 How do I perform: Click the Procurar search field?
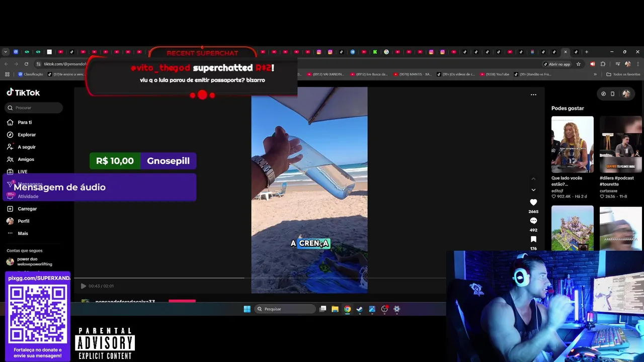tap(34, 108)
